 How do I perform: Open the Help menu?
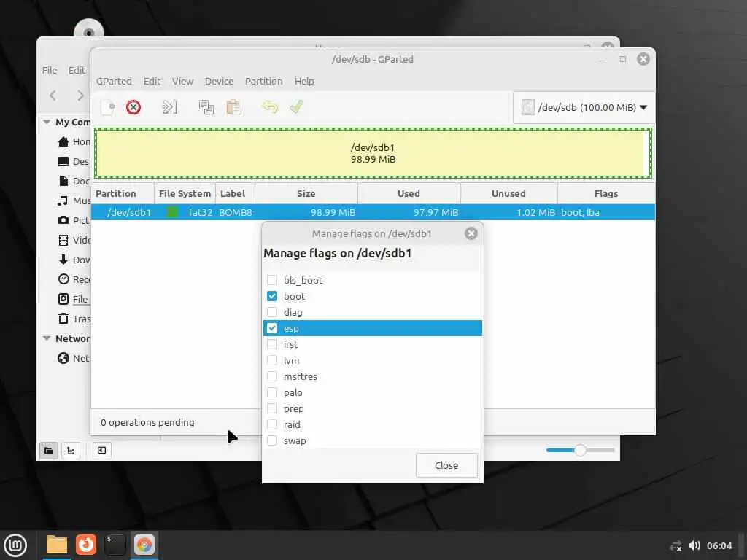(x=304, y=82)
